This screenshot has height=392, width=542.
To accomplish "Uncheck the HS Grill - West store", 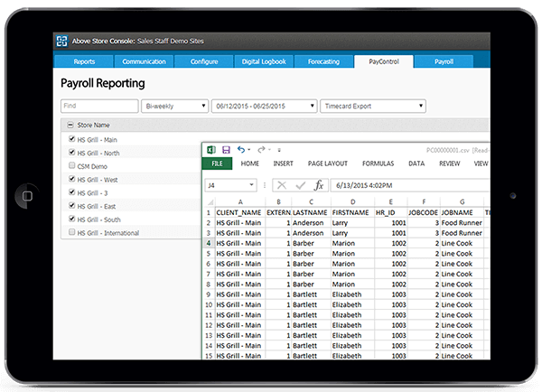I will pyautogui.click(x=71, y=179).
